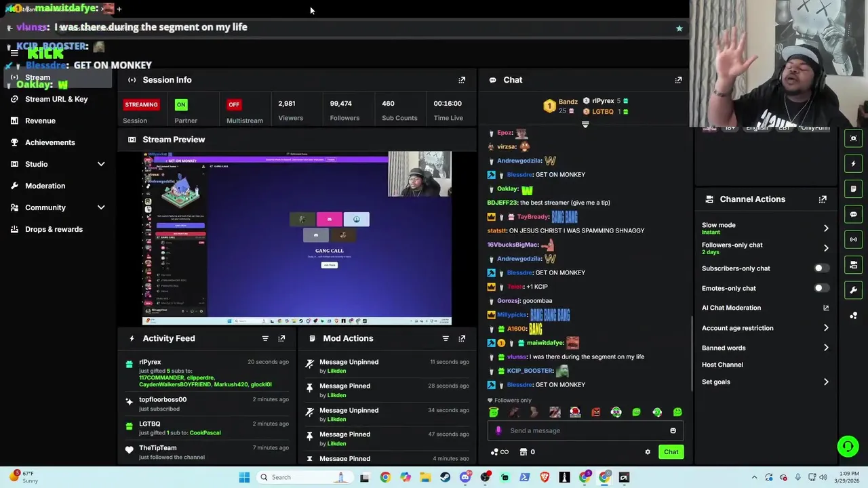Image resolution: width=868 pixels, height=488 pixels.
Task: Click the broadcast signal icon in right rail
Action: click(854, 239)
